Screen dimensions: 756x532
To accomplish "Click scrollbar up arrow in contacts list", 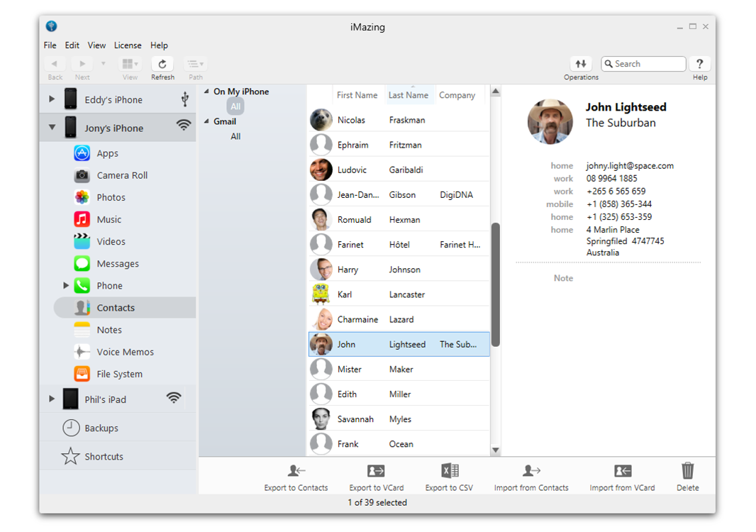I will (x=495, y=92).
